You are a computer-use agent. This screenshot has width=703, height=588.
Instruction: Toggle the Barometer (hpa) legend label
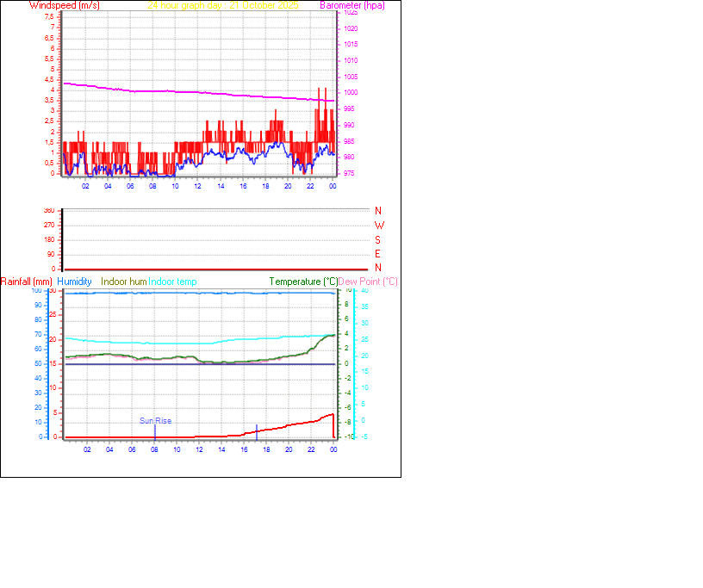(x=352, y=5)
